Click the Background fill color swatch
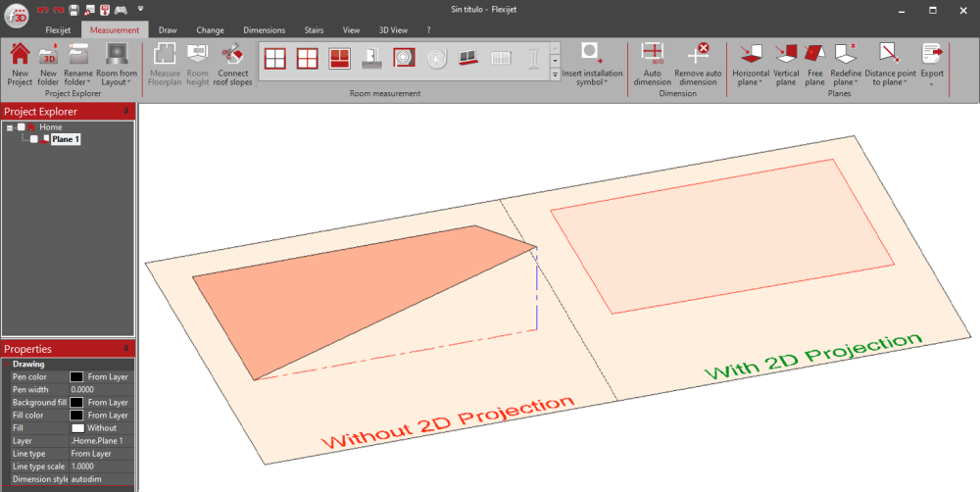The width and height of the screenshot is (980, 492). (x=76, y=403)
